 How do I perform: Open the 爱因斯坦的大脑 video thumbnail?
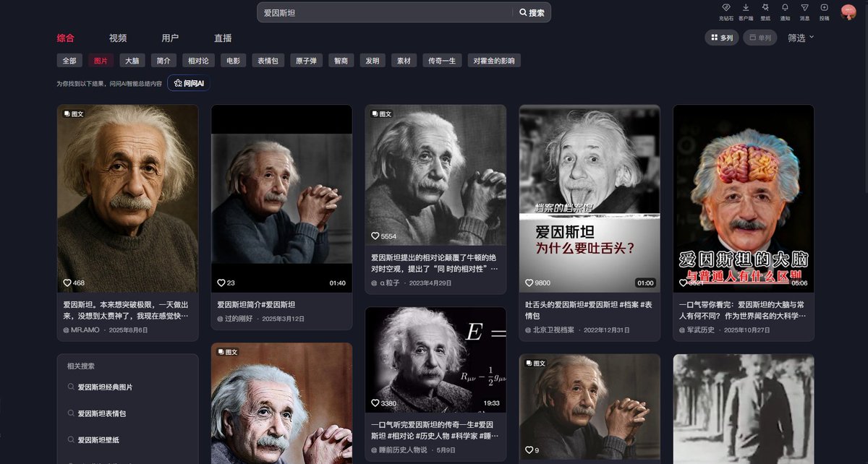tap(744, 199)
